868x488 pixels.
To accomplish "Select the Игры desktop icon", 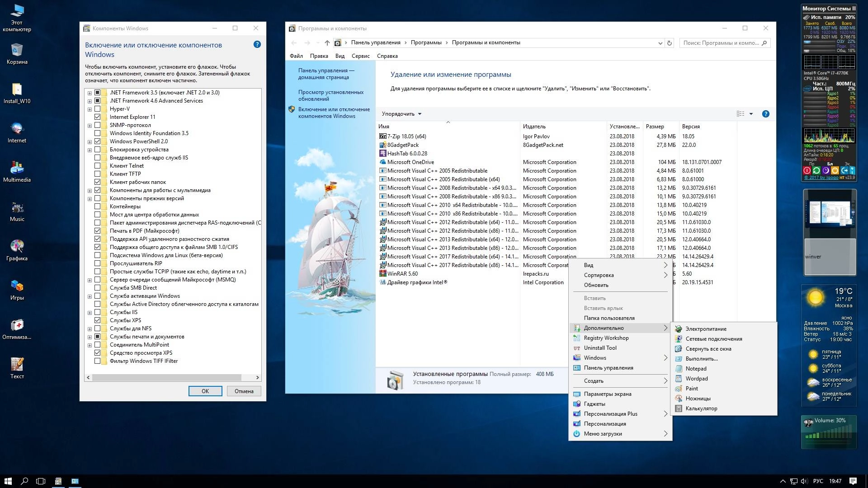I will (x=17, y=290).
